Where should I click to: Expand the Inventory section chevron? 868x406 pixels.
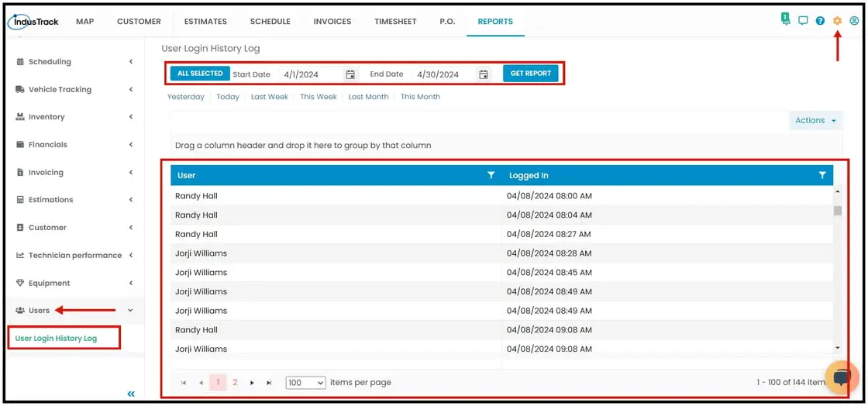coord(131,117)
